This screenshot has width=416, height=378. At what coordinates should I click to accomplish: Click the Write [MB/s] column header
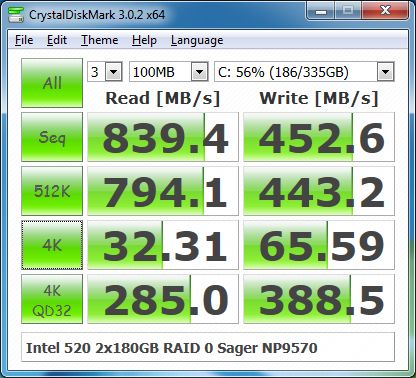pyautogui.click(x=319, y=98)
